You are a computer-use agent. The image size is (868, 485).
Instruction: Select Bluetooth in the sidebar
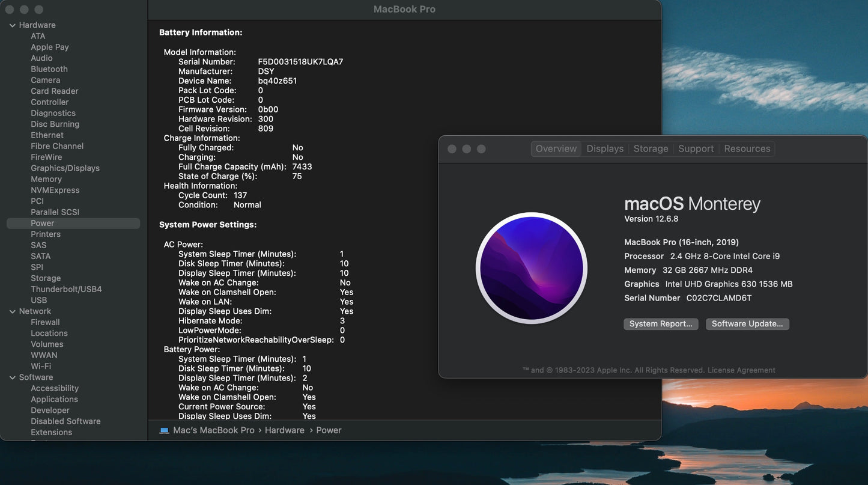point(49,69)
